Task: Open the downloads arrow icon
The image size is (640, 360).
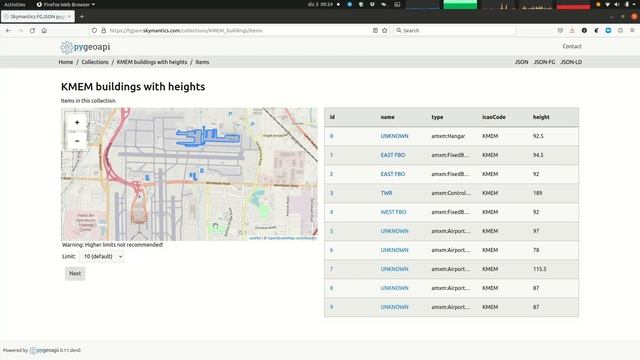Action: point(572,31)
